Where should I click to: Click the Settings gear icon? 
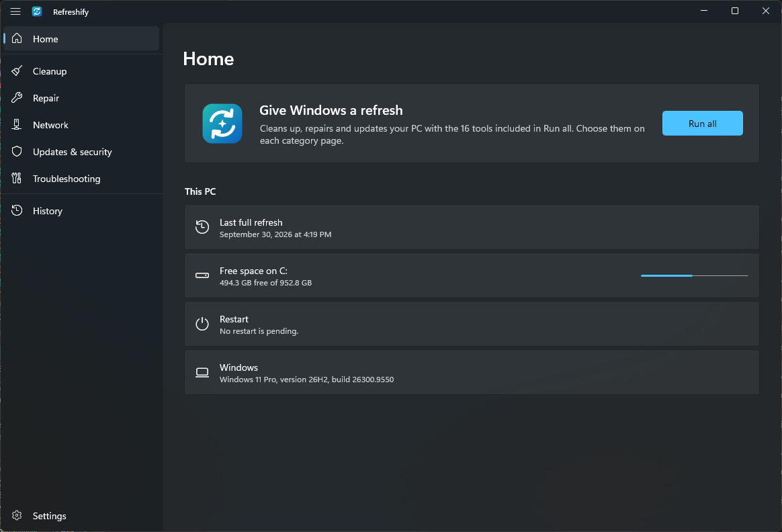17,516
